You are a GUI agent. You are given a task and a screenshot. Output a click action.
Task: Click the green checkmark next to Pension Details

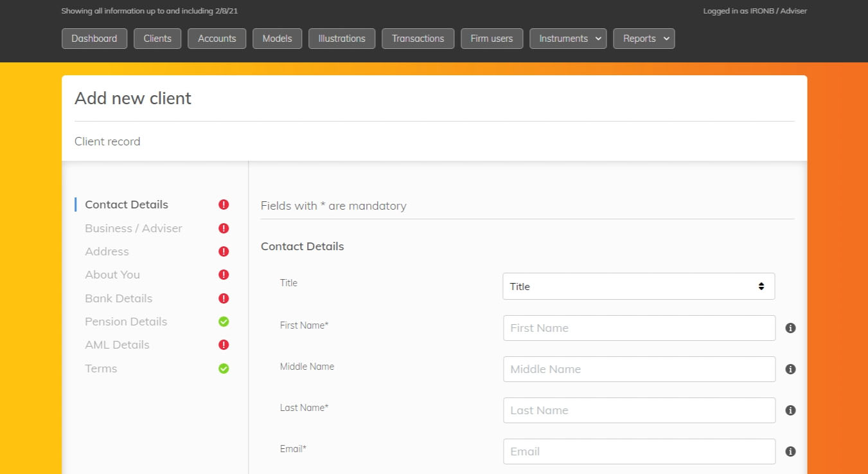224,321
